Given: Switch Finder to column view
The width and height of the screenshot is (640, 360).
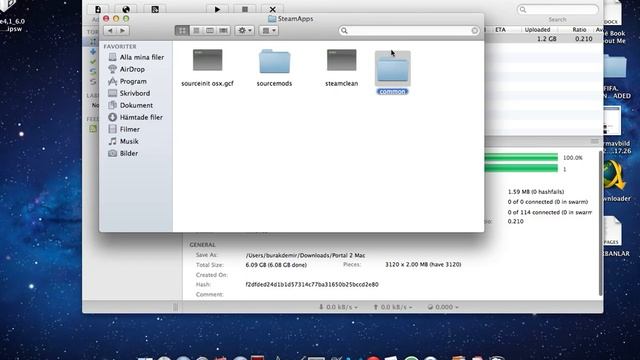Looking at the screenshot, I should tap(210, 31).
